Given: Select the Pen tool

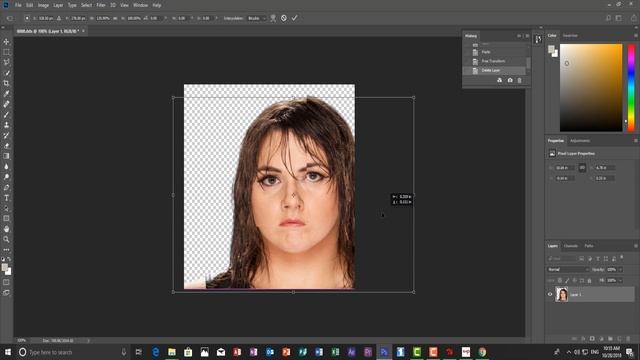Looking at the screenshot, I should pos(7,187).
